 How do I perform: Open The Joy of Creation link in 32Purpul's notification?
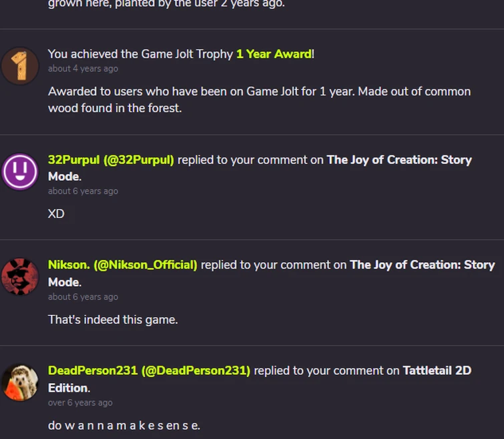point(260,168)
